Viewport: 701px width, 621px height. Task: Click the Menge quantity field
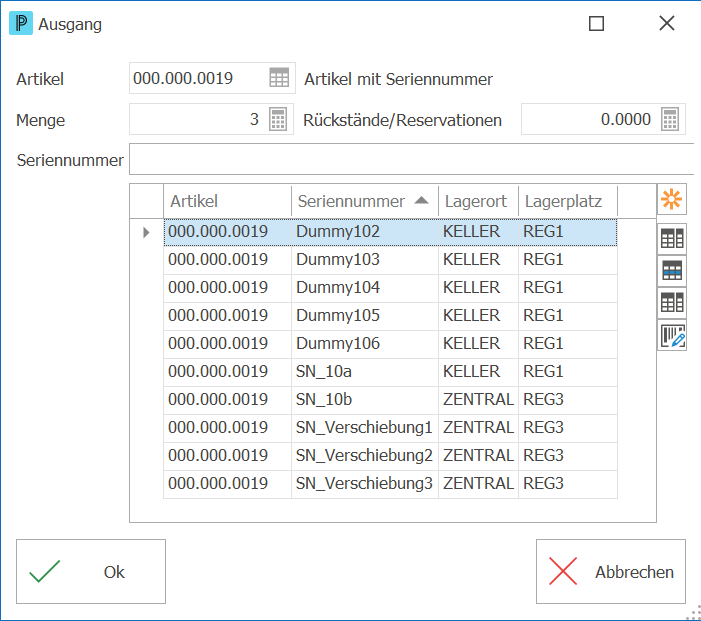[199, 119]
